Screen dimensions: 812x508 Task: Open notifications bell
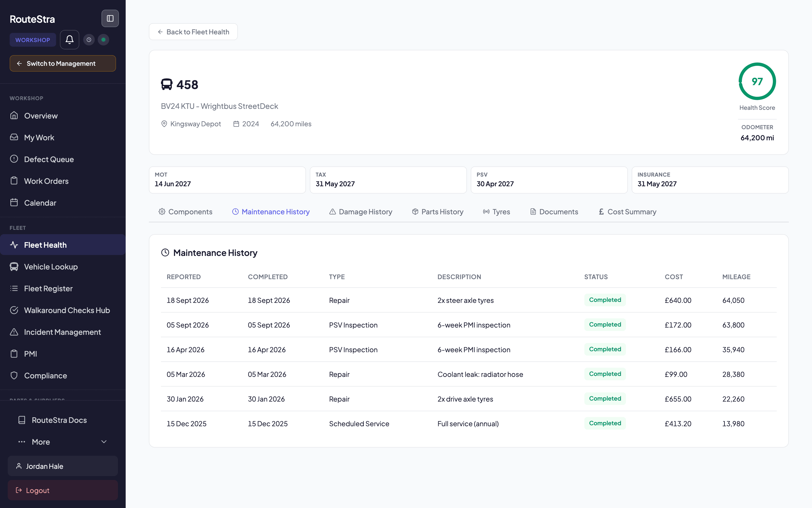(x=69, y=40)
